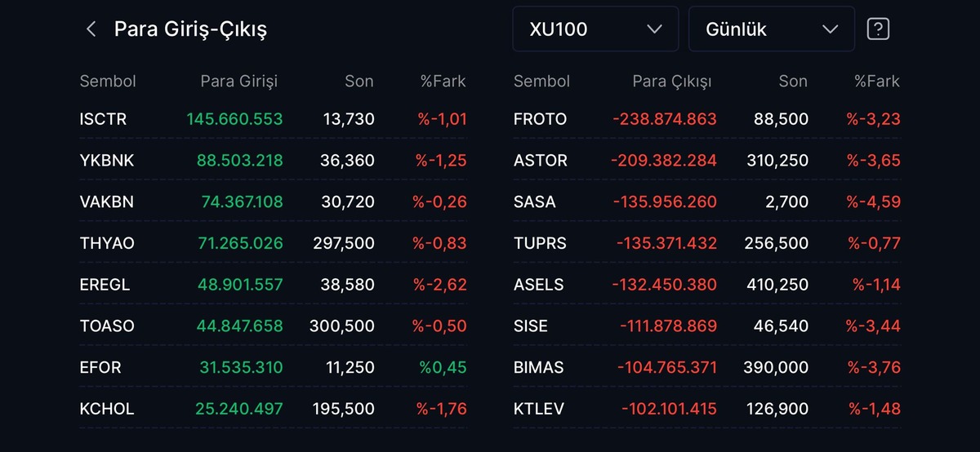Click the XU100 dropdown chevron arrow
This screenshot has height=452, width=980.
(x=654, y=29)
